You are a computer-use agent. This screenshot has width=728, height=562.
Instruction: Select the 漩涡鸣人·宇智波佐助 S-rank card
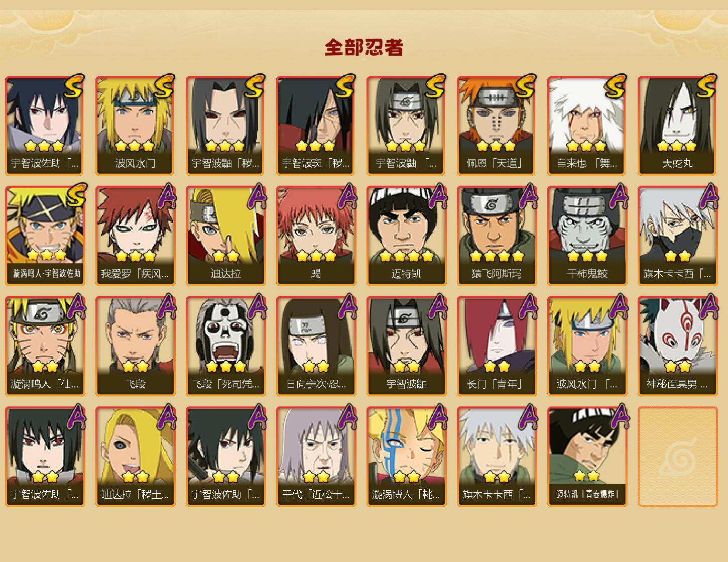tap(45, 236)
